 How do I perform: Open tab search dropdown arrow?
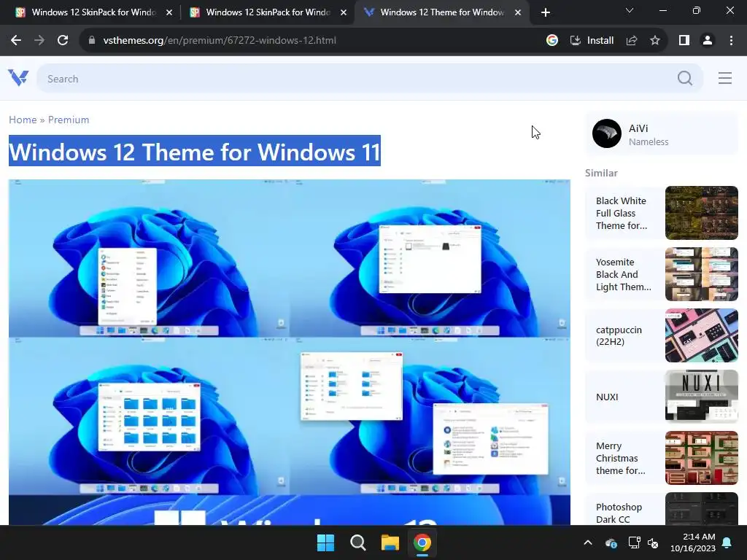tap(630, 10)
